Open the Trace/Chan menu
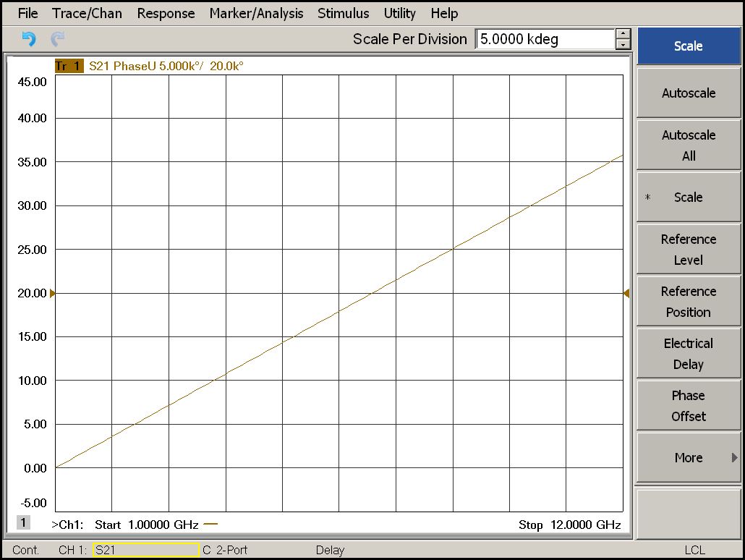 [87, 13]
